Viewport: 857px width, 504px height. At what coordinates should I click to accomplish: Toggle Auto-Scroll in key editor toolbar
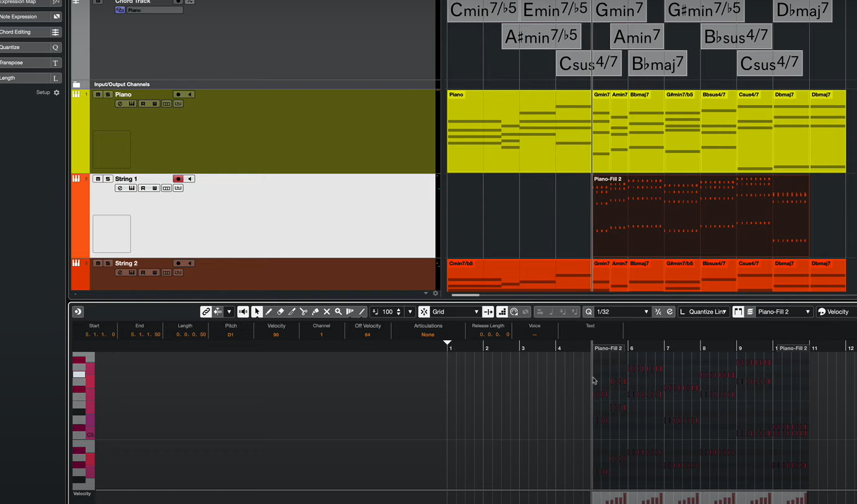tap(218, 312)
